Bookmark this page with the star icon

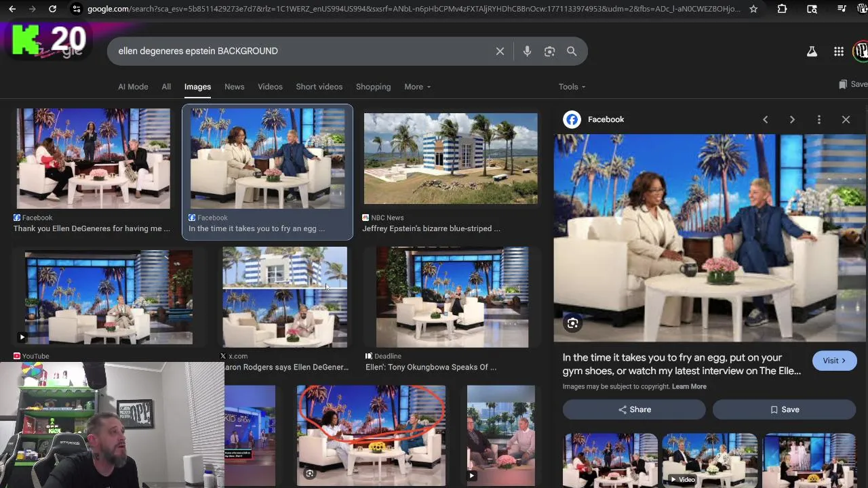[753, 9]
